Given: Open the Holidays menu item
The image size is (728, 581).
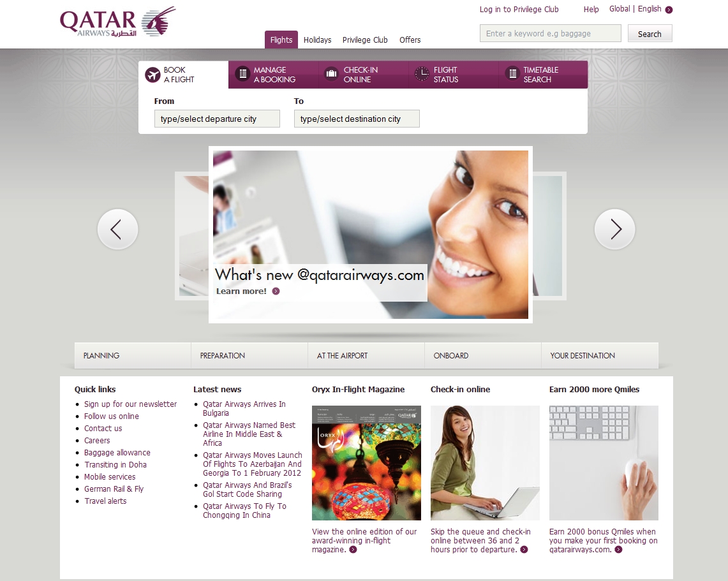Looking at the screenshot, I should (x=318, y=40).
